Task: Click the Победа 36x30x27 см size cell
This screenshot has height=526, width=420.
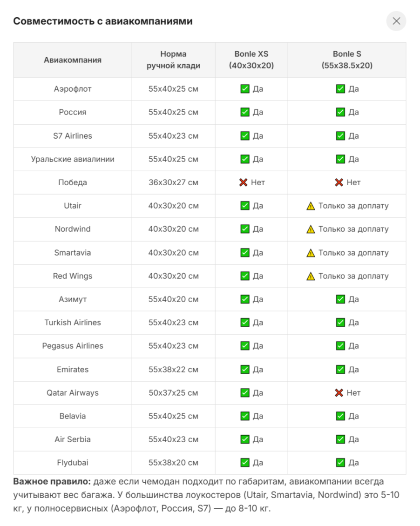Action: click(x=173, y=182)
